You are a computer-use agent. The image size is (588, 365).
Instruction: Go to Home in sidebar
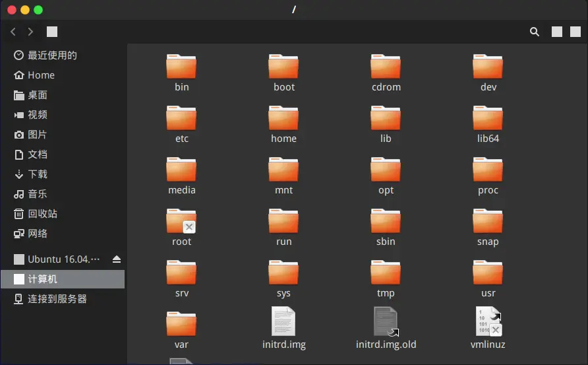63,75
